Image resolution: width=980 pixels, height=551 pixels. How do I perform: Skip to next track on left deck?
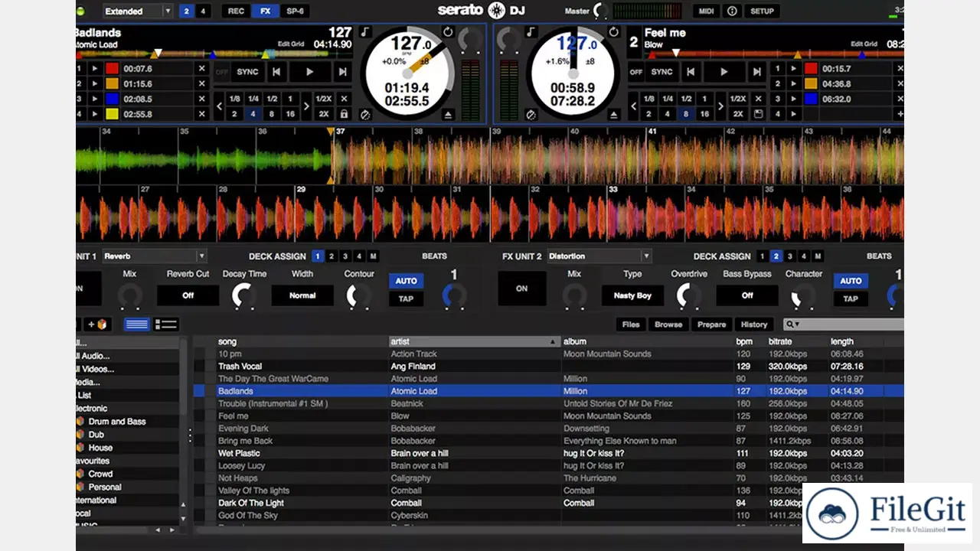point(342,72)
